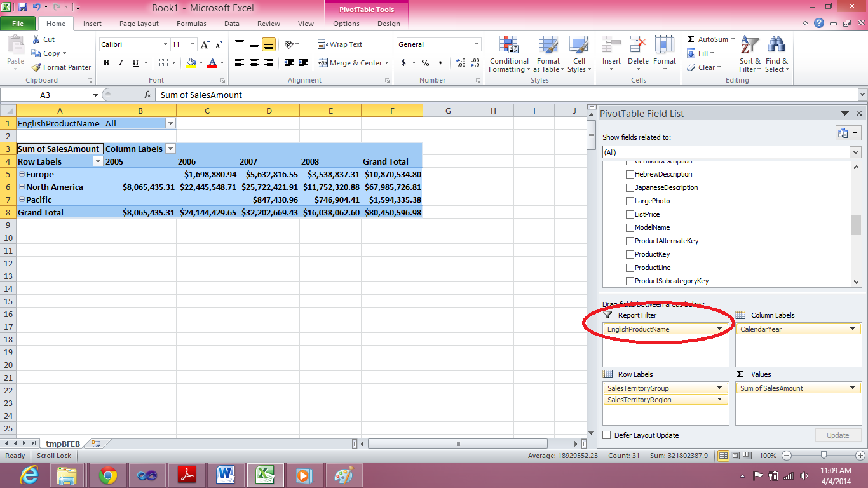This screenshot has width=868, height=488.
Task: Click the Sum of SalesAmount field in Values
Action: coord(798,388)
